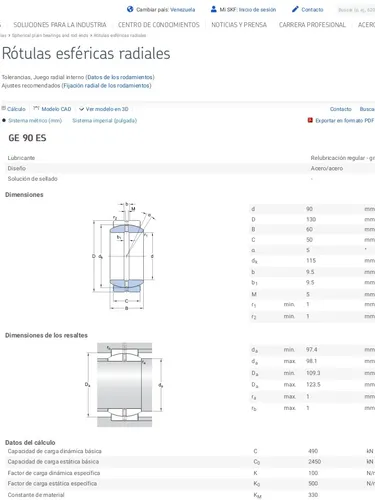Click the Modelo CAD icon
The image size is (375, 500).
coord(36,108)
